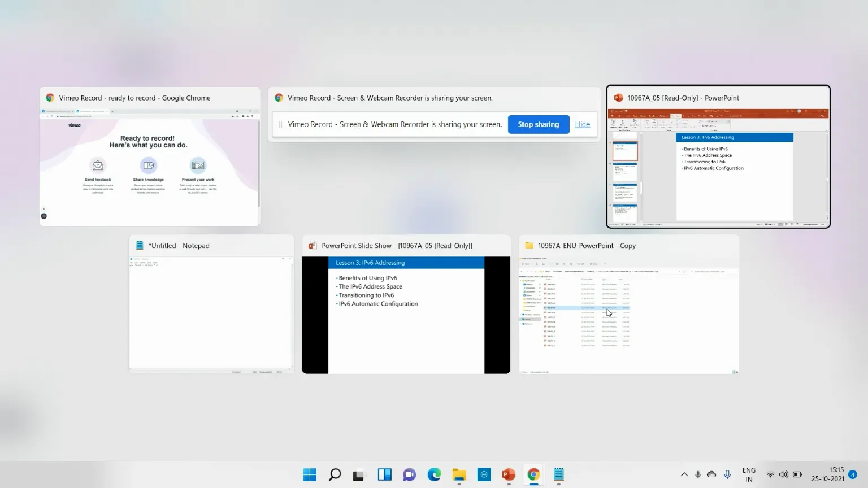868x488 pixels.
Task: Click the Hide link on sharing bar
Action: (583, 124)
